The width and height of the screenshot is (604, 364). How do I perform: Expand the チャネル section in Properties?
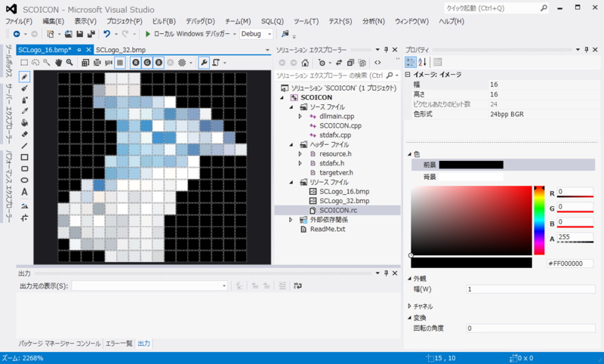click(409, 306)
